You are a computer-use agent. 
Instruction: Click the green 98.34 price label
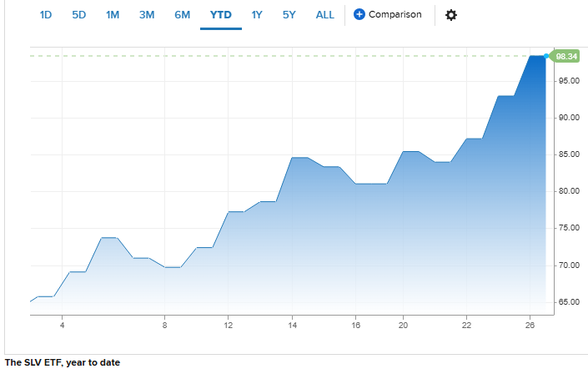pyautogui.click(x=566, y=56)
